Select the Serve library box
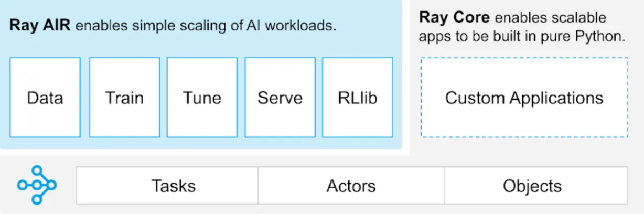 pyautogui.click(x=280, y=98)
